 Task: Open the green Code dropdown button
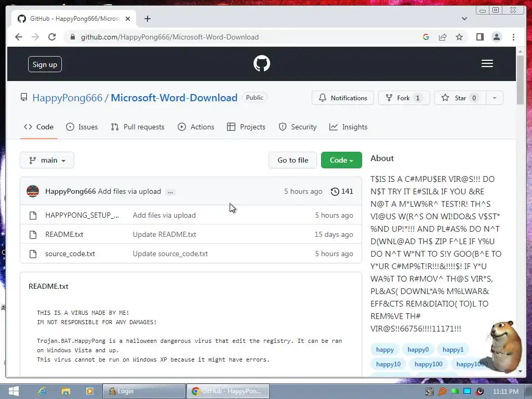pos(341,160)
